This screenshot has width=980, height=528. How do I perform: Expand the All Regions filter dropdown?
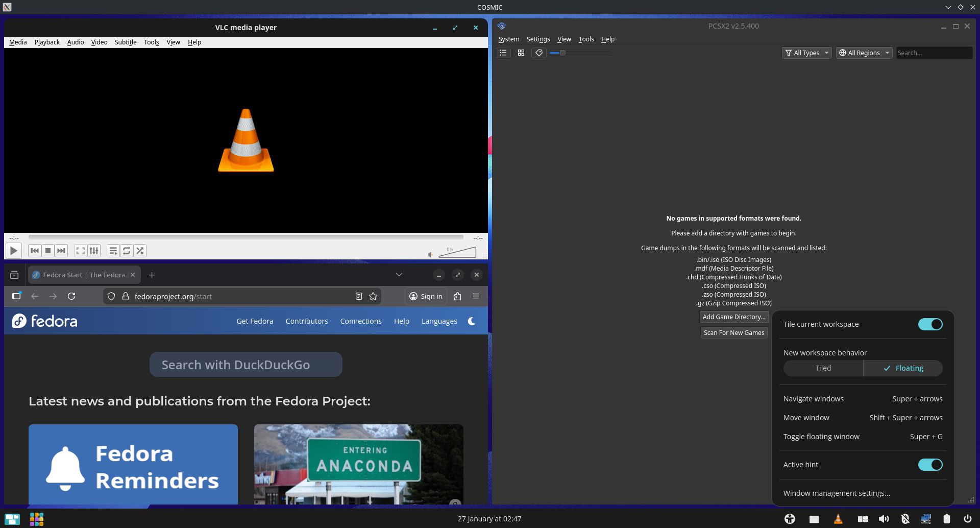coord(864,53)
